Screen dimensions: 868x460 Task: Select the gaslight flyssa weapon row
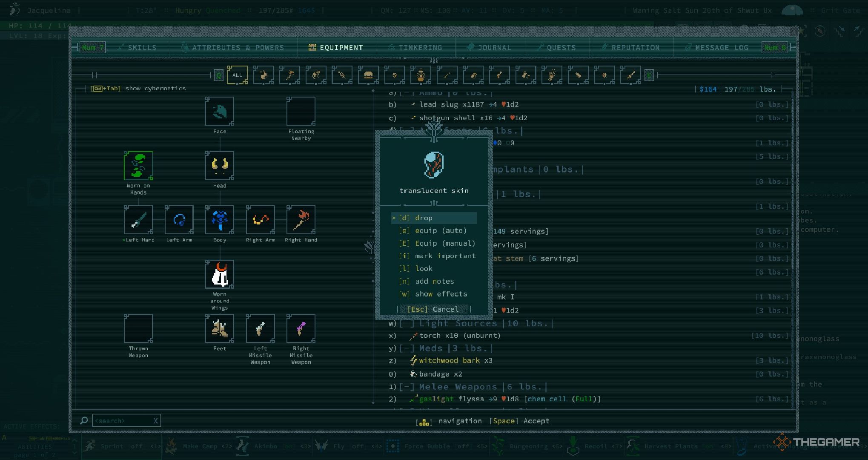[x=589, y=399]
